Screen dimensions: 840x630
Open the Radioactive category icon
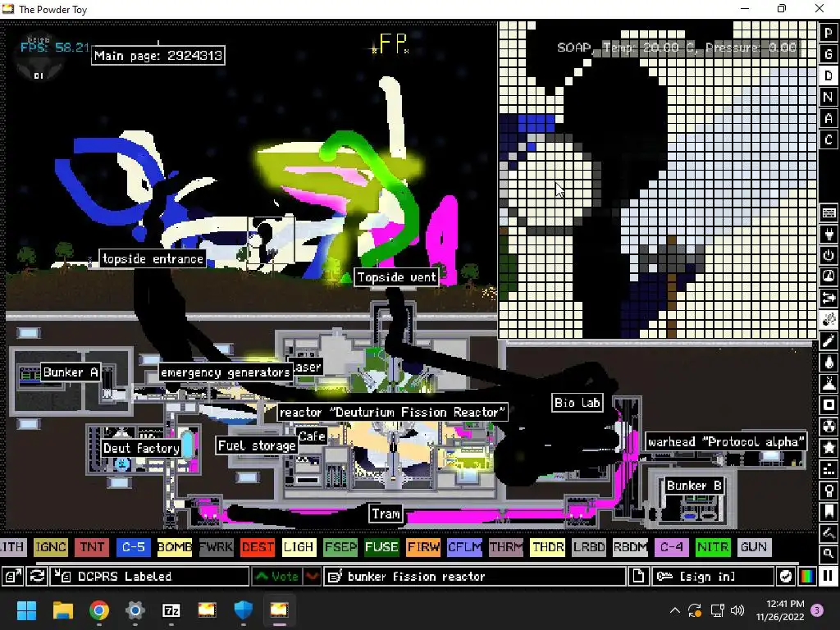point(829,427)
